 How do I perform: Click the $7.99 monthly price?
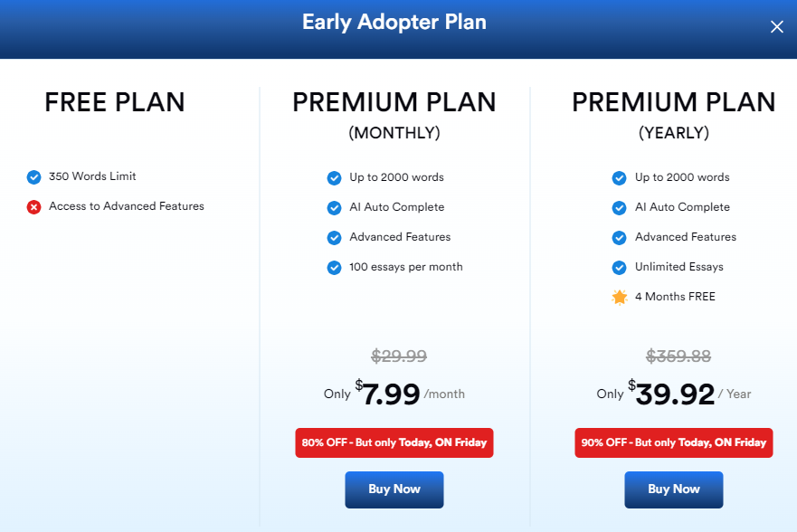388,394
